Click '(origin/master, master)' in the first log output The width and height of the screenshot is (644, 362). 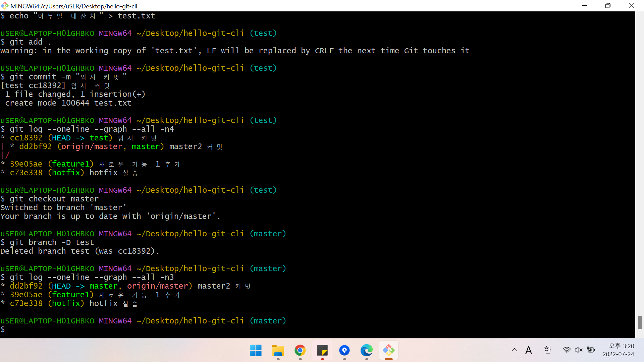coord(111,146)
